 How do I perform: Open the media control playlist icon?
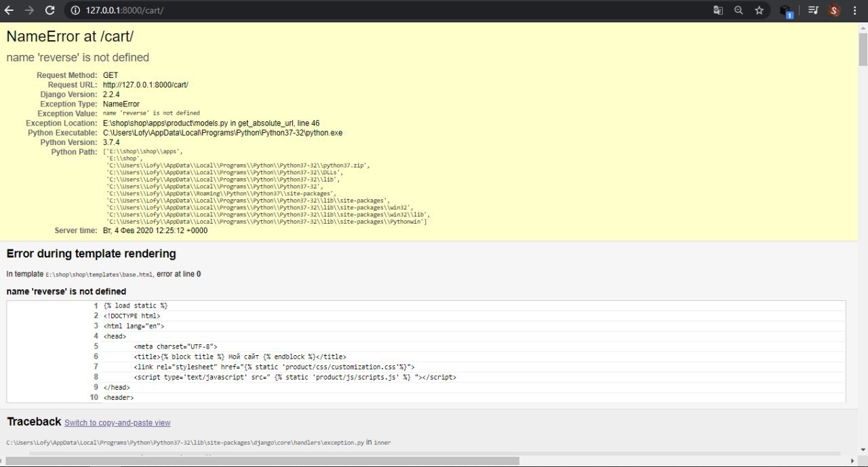(x=813, y=10)
